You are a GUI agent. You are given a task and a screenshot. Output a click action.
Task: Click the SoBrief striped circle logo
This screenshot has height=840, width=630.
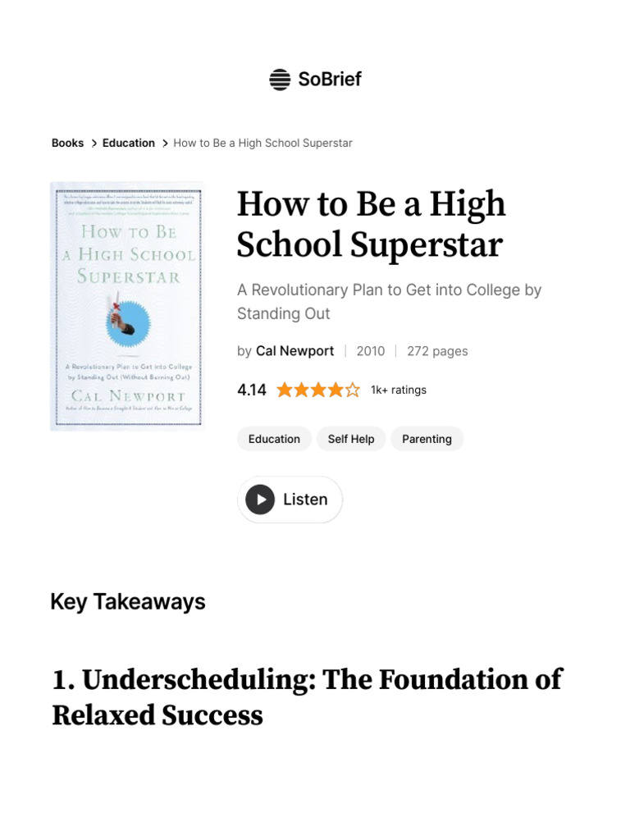[280, 80]
